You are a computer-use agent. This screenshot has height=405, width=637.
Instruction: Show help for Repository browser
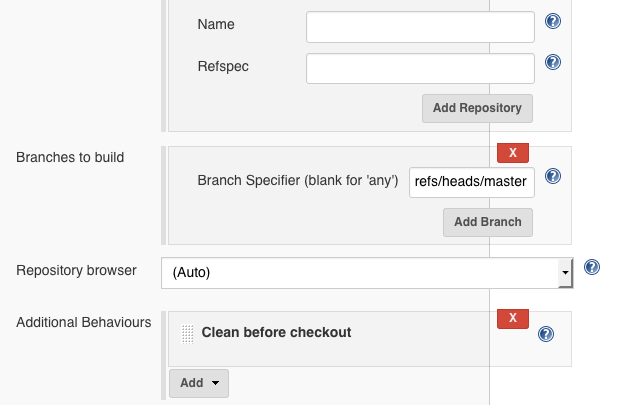tap(591, 267)
